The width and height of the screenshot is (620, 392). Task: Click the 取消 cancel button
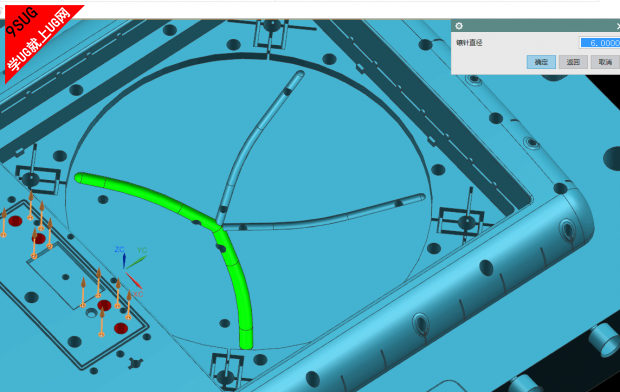[605, 62]
